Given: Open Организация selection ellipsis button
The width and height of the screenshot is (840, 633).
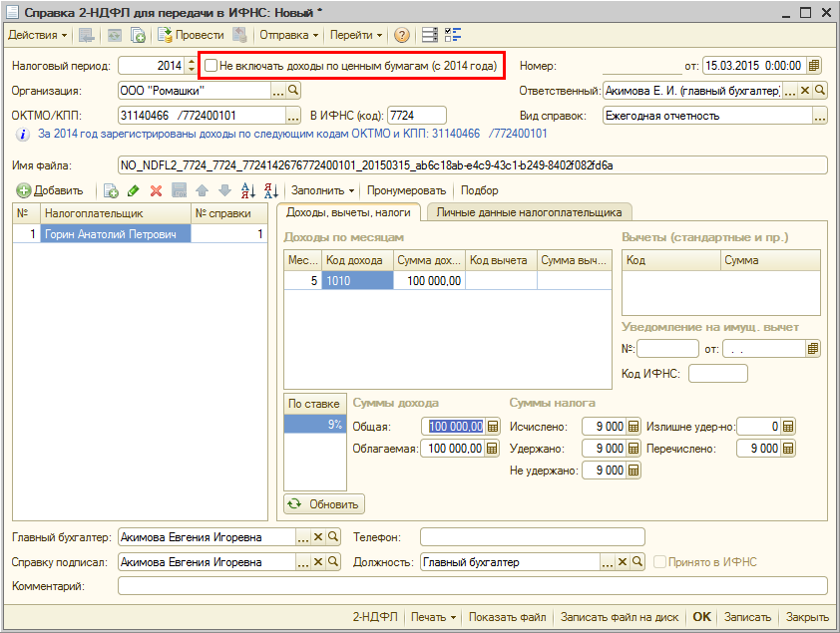Looking at the screenshot, I should [278, 91].
